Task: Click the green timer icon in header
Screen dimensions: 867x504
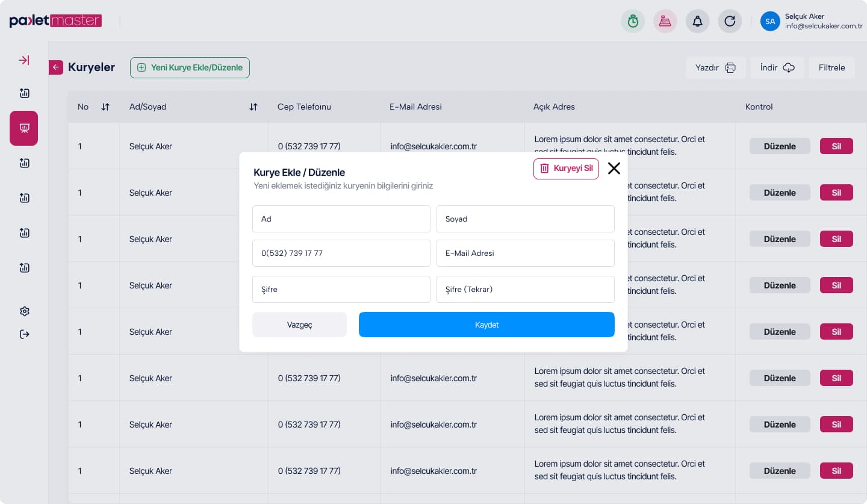Action: tap(633, 21)
